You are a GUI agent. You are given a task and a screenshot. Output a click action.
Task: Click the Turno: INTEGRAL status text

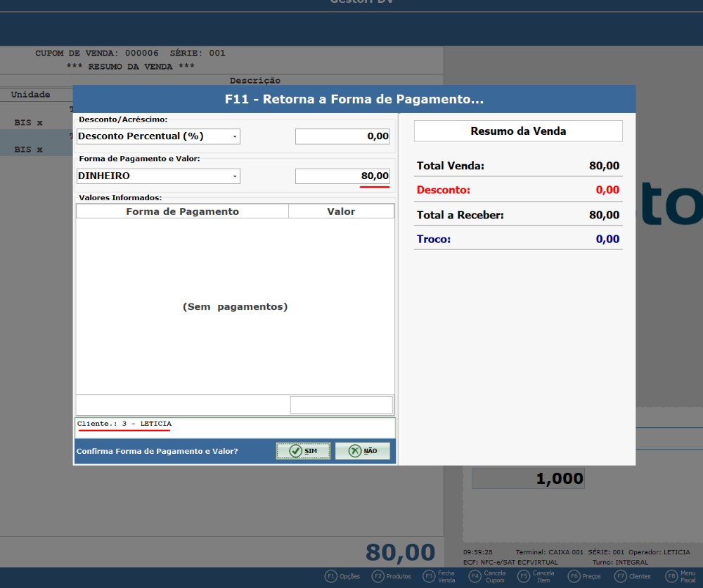point(620,562)
